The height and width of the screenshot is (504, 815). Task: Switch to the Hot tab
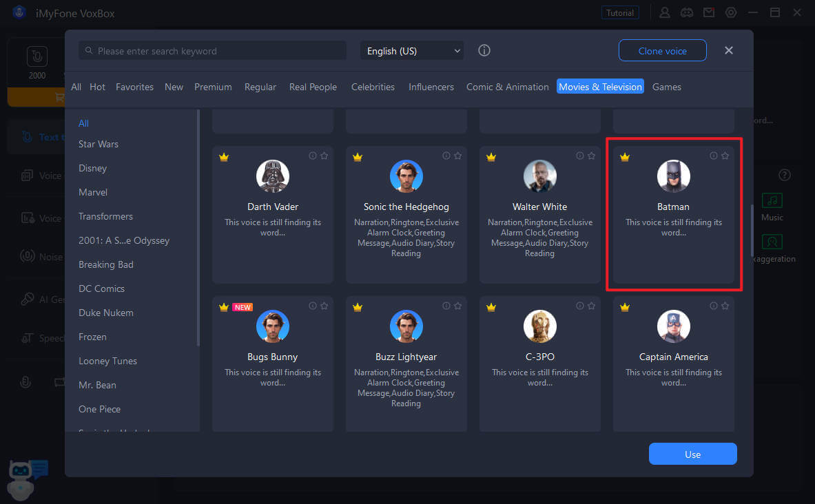click(97, 87)
